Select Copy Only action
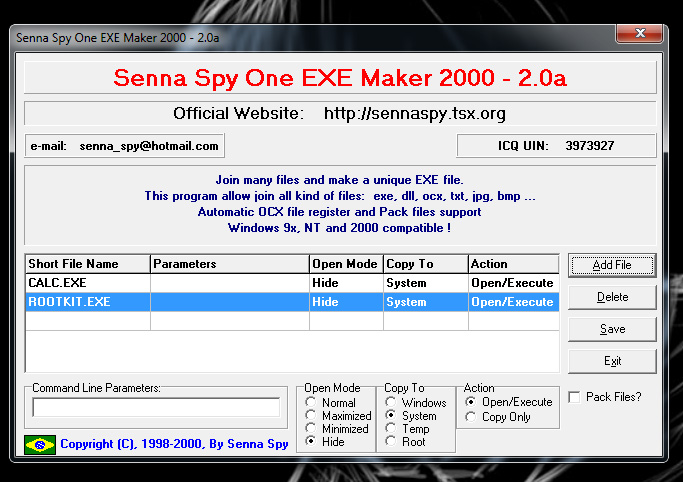The width and height of the screenshot is (683, 482). (472, 417)
